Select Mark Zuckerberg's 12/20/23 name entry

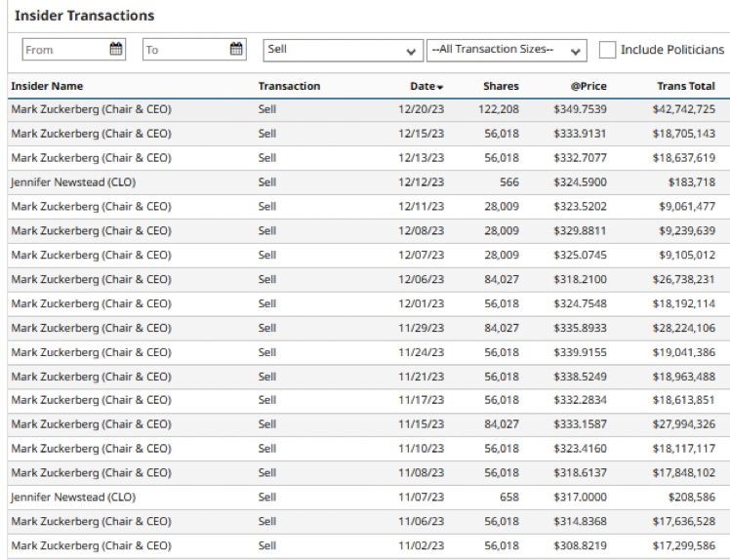tap(91, 109)
